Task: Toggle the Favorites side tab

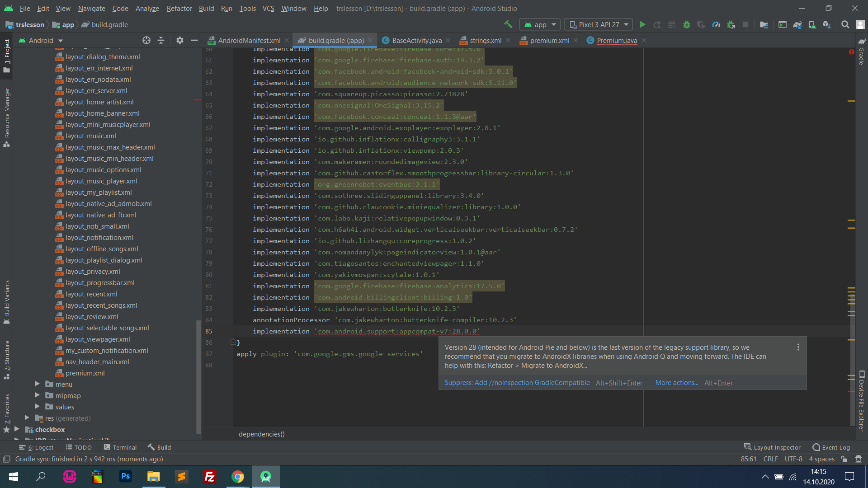Action: pos(7,413)
